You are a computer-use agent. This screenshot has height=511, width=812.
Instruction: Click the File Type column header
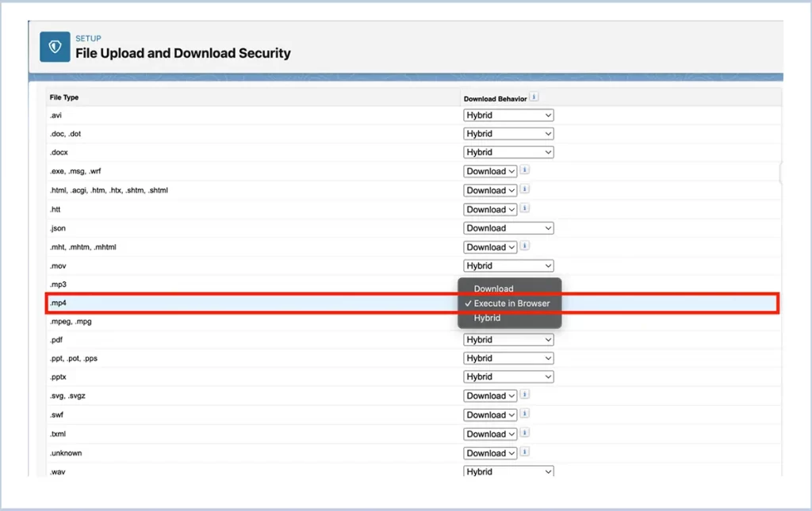tap(64, 97)
